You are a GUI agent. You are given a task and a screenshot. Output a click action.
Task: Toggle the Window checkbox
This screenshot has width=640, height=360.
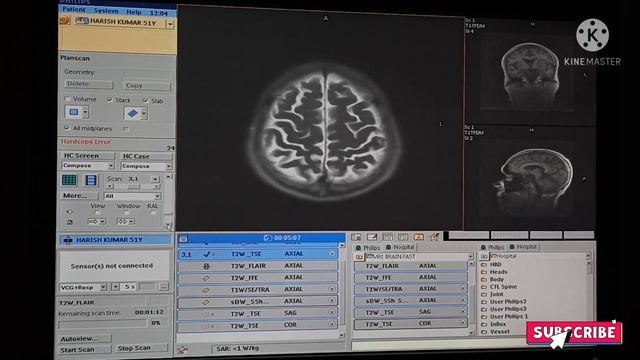[x=126, y=213]
